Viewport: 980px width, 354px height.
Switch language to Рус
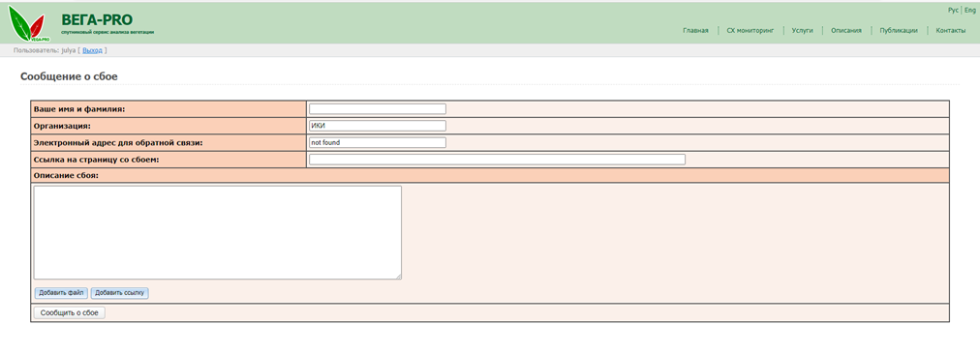[953, 10]
